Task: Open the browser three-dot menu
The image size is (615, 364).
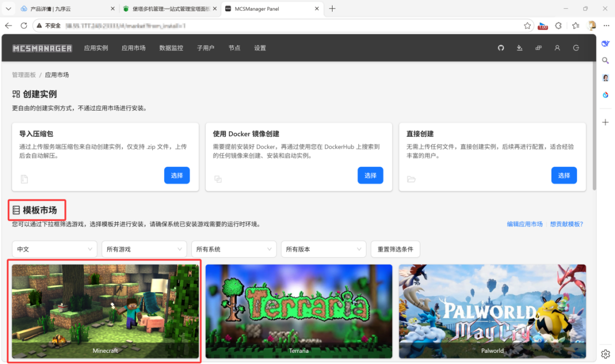Action: point(606,26)
